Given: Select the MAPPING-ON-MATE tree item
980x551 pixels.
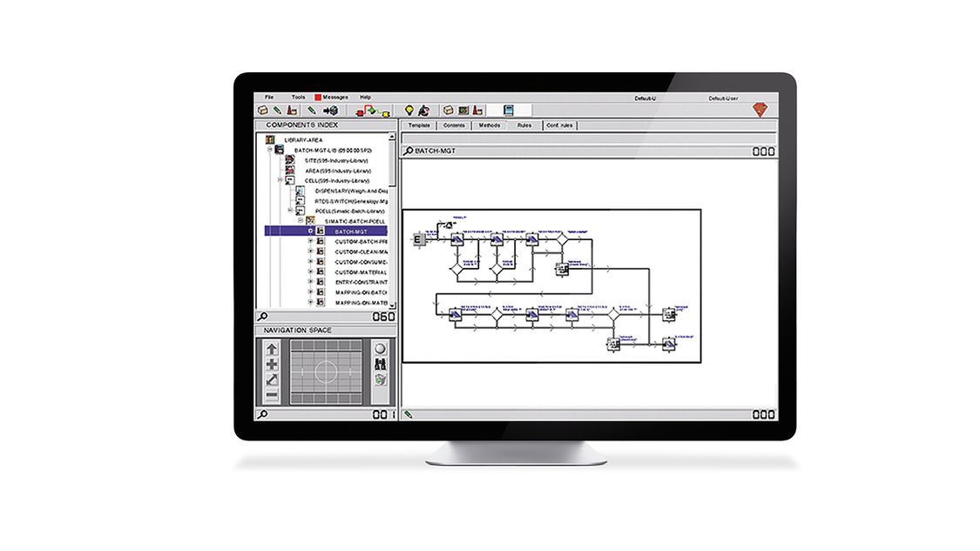Looking at the screenshot, I should click(362, 302).
